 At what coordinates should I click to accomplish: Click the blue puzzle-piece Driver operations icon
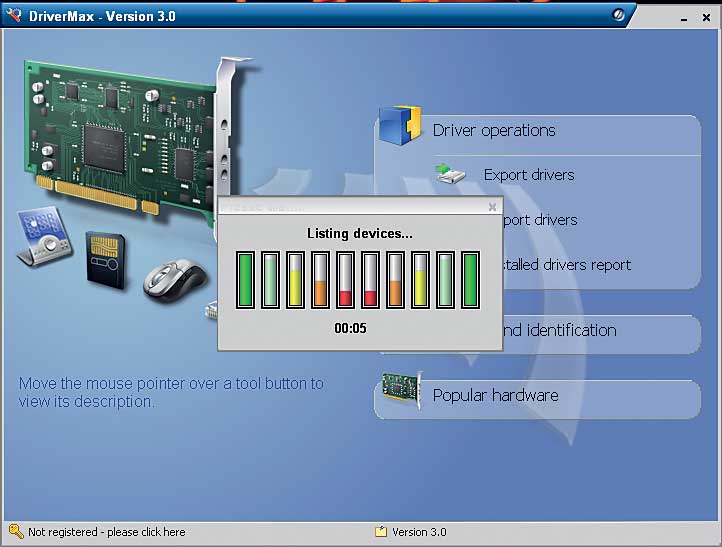point(400,125)
